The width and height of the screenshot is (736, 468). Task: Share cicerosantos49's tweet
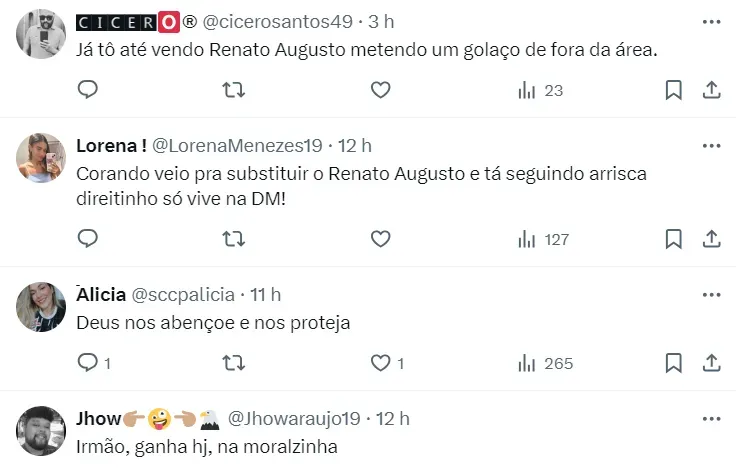712,90
